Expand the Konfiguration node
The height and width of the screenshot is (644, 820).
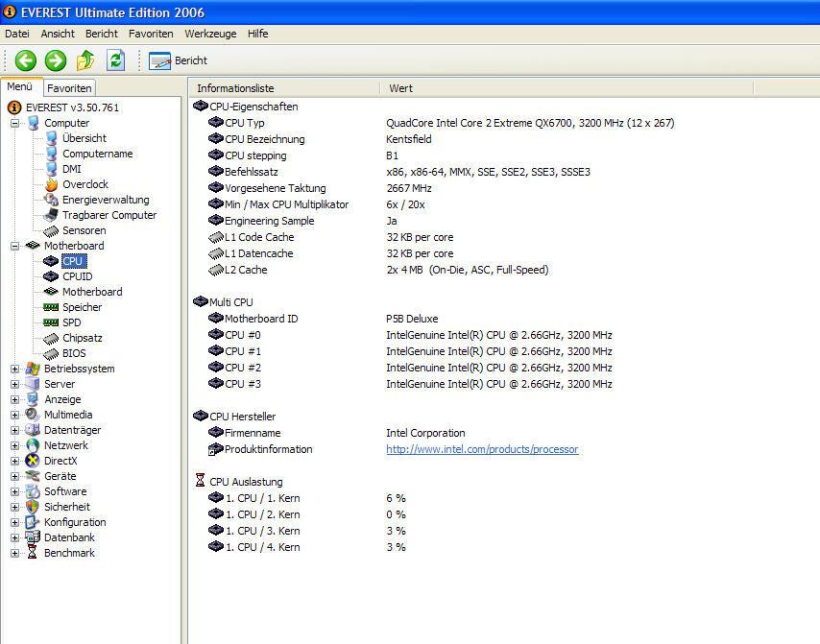pos(14,523)
